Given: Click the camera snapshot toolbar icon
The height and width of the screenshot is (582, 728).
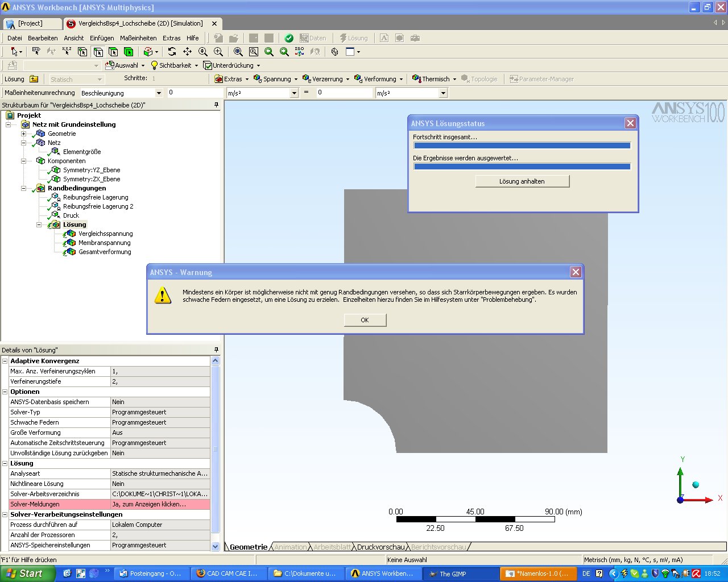Looking at the screenshot, I should click(415, 38).
